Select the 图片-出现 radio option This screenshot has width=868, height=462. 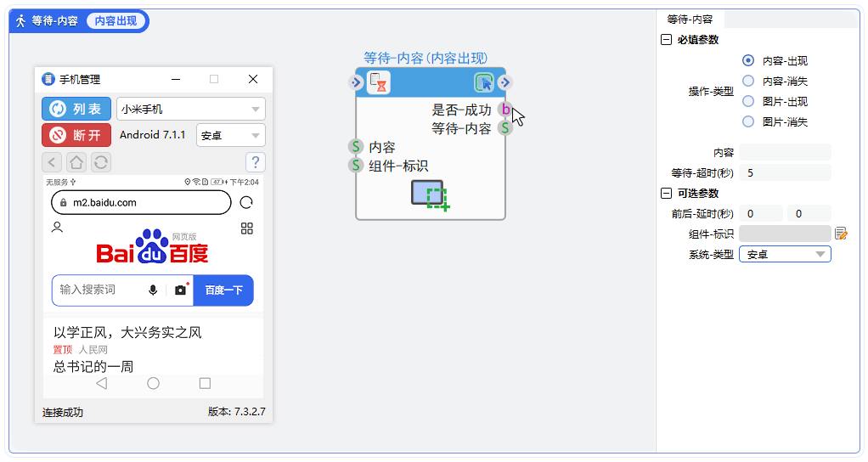[748, 101]
